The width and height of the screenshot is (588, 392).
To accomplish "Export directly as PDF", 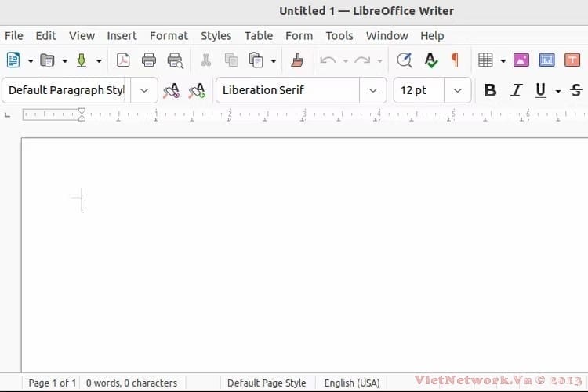I will pyautogui.click(x=123, y=60).
